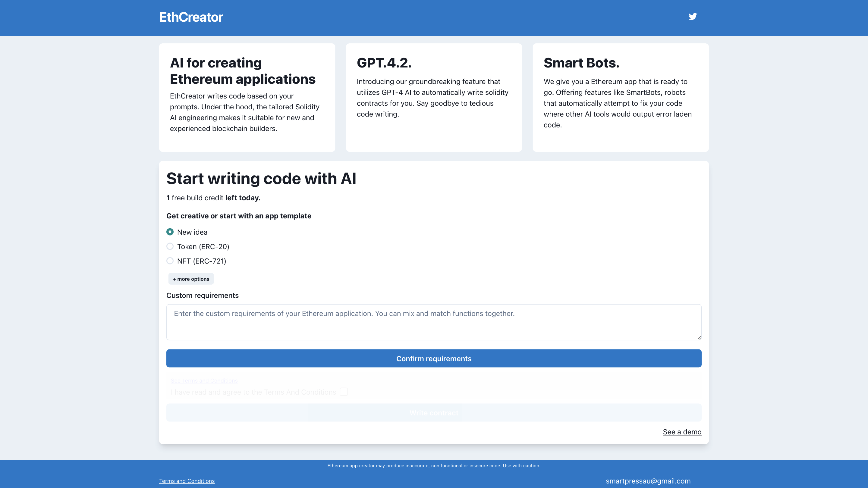The width and height of the screenshot is (868, 488).
Task: Click the AI for creating Ethereum applications card
Action: [247, 97]
